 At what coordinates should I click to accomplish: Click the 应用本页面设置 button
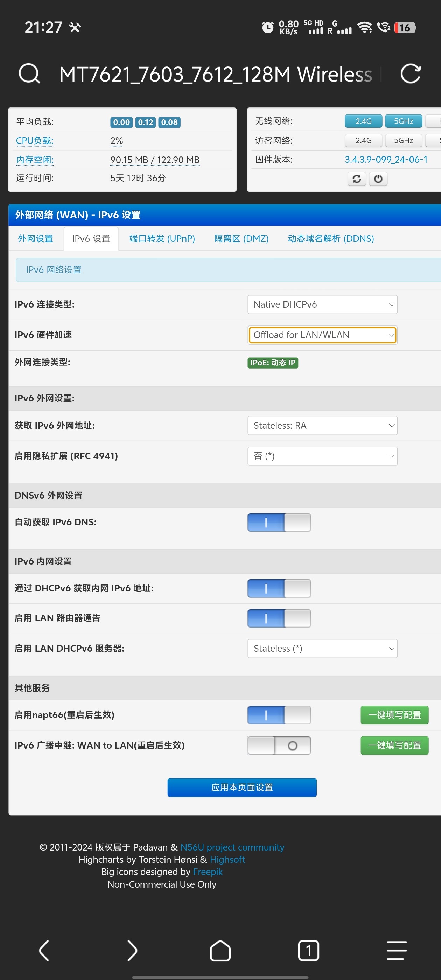pyautogui.click(x=242, y=787)
